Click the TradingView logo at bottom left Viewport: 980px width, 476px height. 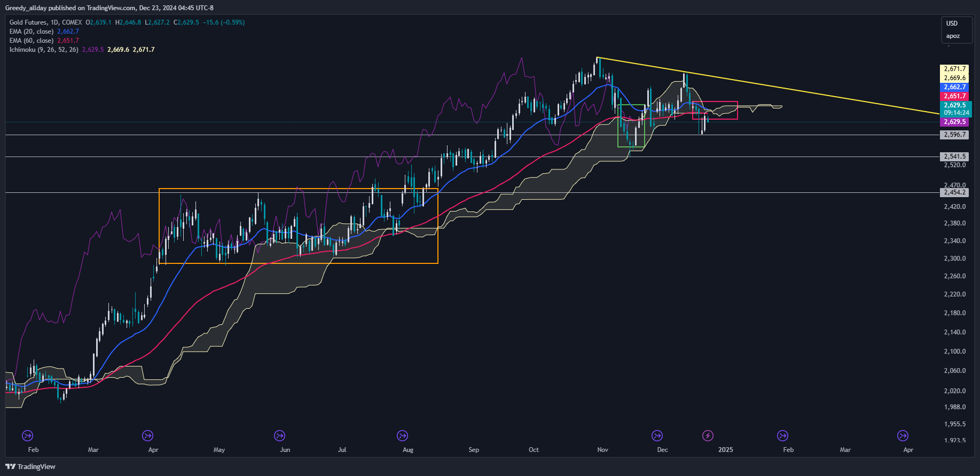pos(30,466)
